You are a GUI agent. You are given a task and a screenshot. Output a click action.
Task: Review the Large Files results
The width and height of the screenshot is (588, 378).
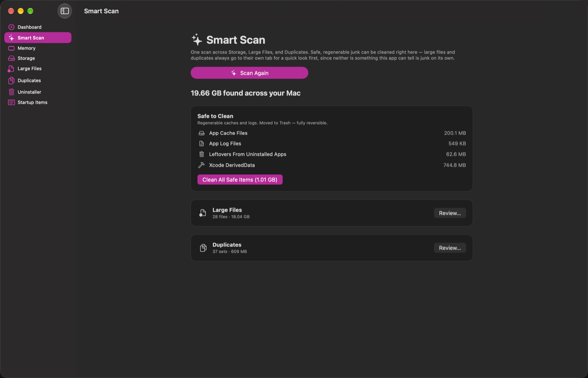click(450, 213)
